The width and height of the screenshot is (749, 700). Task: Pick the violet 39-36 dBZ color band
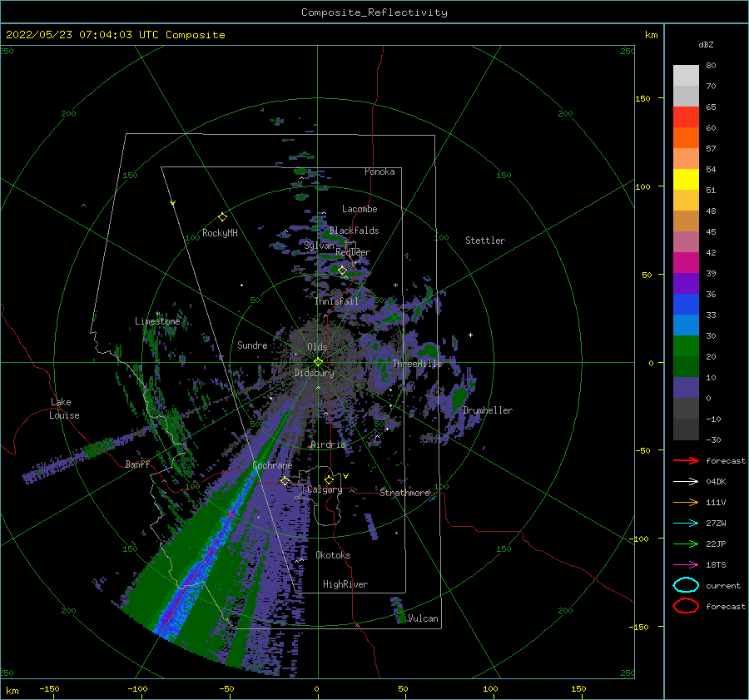(x=686, y=284)
